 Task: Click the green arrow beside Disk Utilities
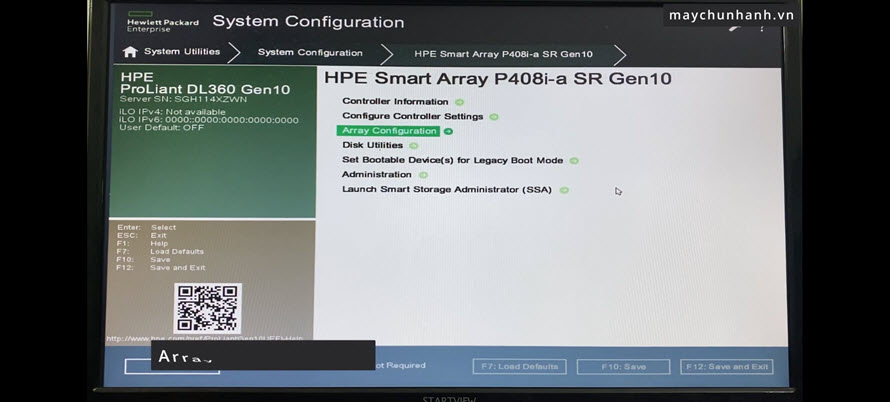point(414,146)
